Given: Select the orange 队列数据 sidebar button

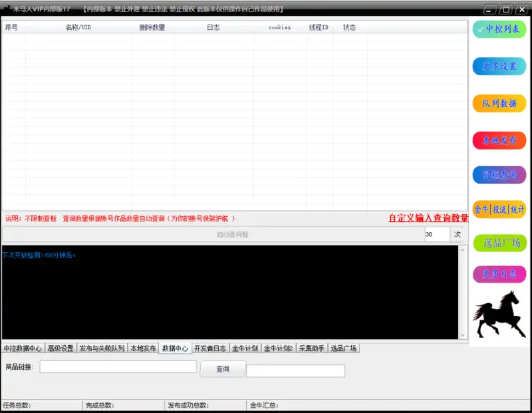Looking at the screenshot, I should [x=499, y=103].
